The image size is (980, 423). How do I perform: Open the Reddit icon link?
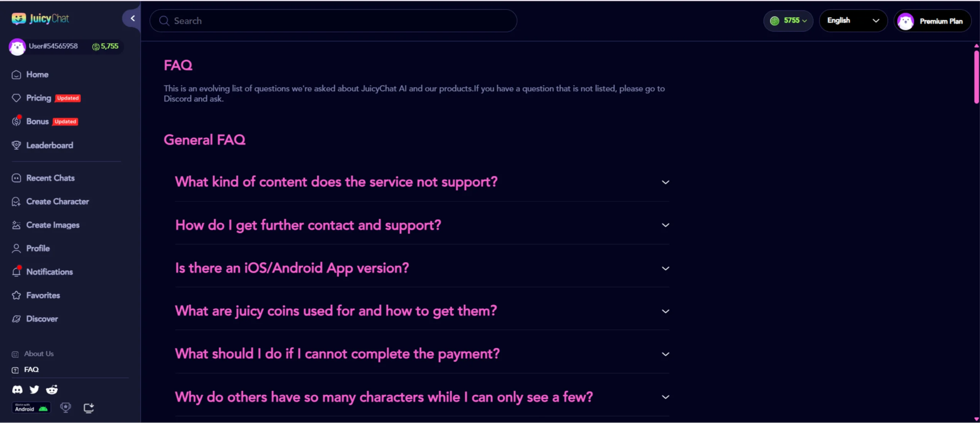(52, 389)
